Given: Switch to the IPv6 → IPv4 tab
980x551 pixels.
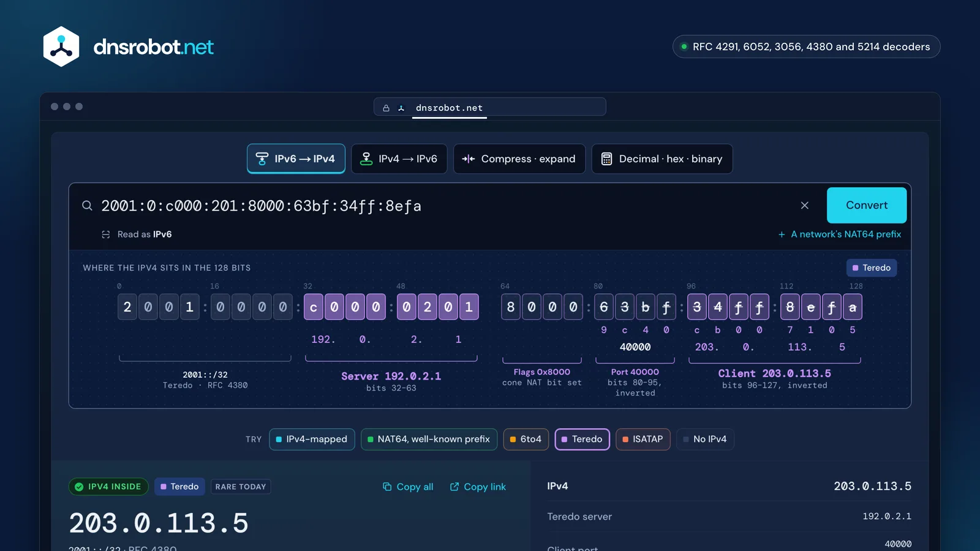Looking at the screenshot, I should (296, 159).
